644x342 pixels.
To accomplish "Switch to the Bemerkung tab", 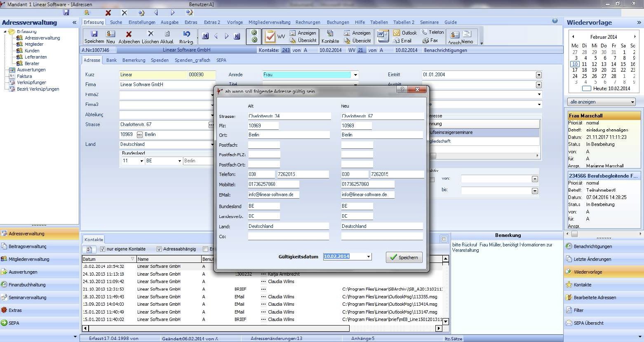I will (x=134, y=60).
